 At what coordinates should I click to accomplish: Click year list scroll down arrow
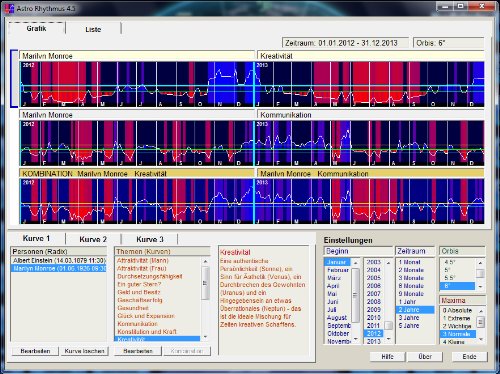[x=388, y=339]
